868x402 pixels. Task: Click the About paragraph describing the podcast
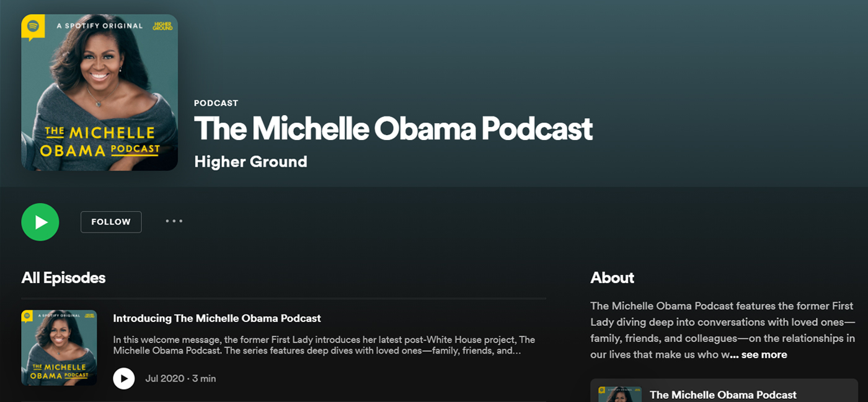pos(723,330)
